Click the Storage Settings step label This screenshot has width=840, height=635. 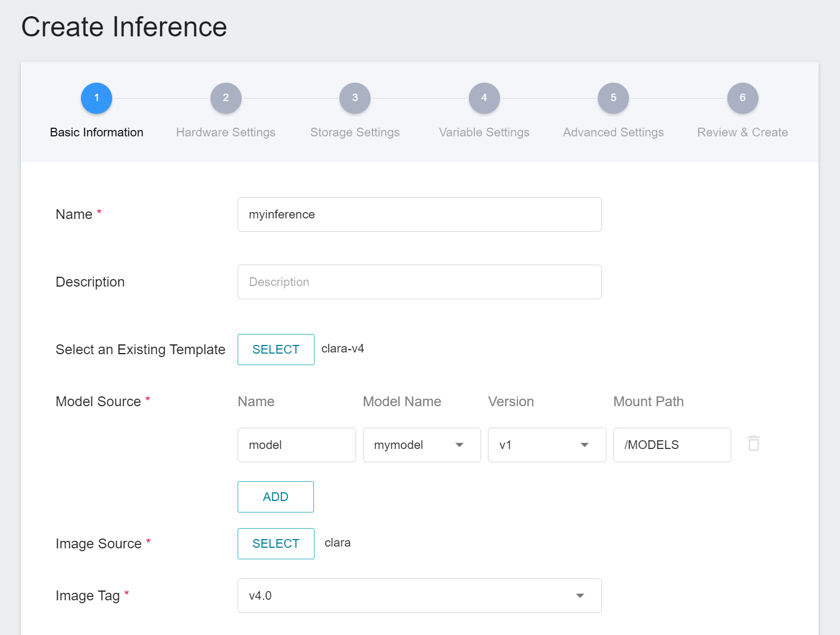pyautogui.click(x=355, y=132)
